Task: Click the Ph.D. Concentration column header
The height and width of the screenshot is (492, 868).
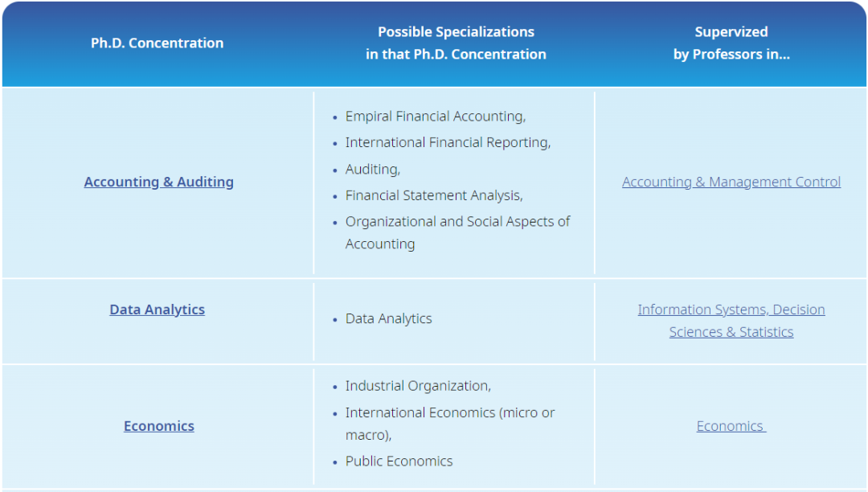Action: [157, 43]
